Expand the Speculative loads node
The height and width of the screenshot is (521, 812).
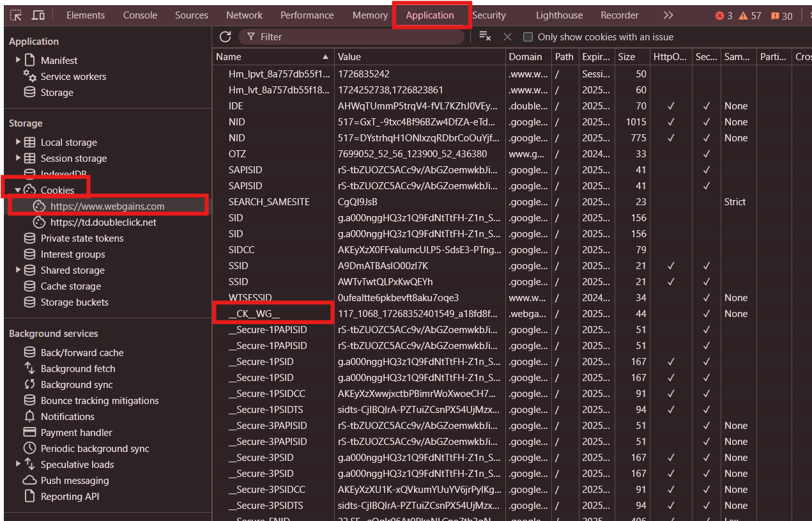(19, 465)
